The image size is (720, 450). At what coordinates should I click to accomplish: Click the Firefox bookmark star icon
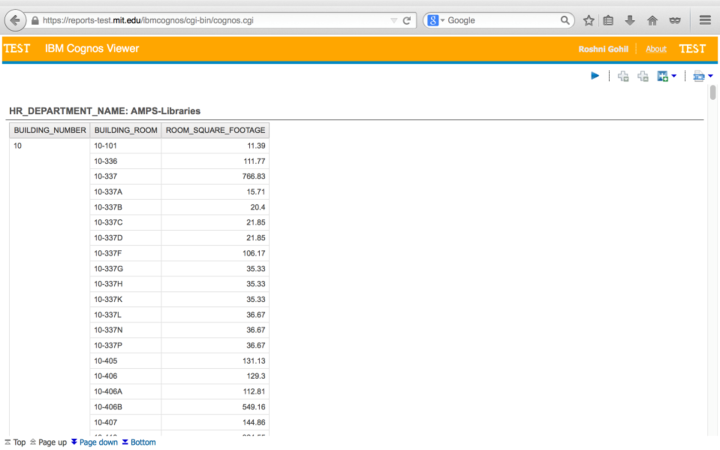click(589, 20)
